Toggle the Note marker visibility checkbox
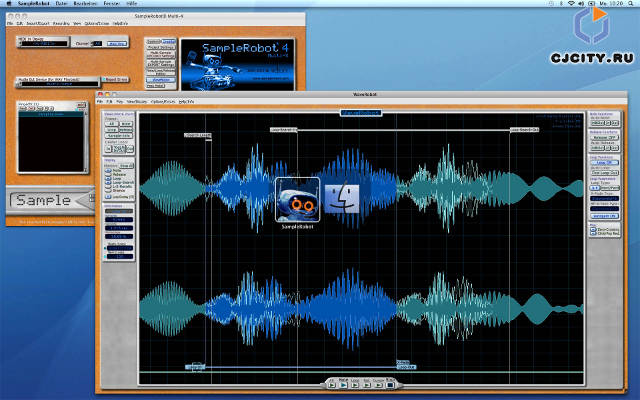 (108, 171)
